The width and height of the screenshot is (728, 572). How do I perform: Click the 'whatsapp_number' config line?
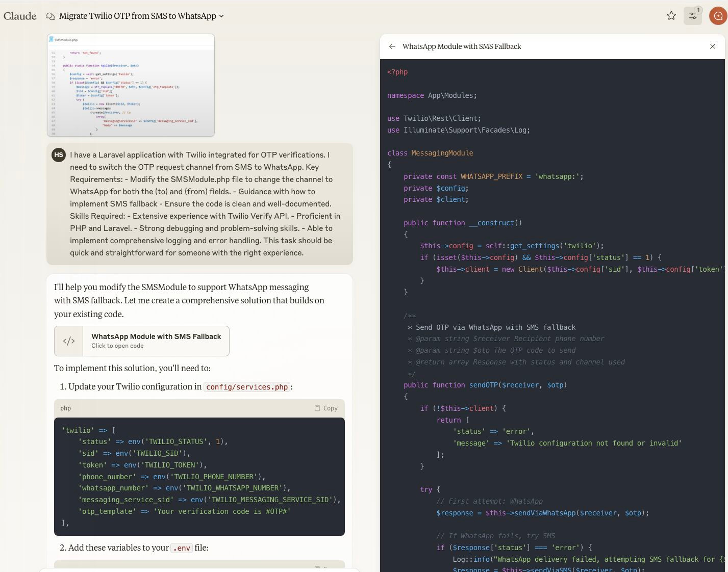(x=184, y=488)
